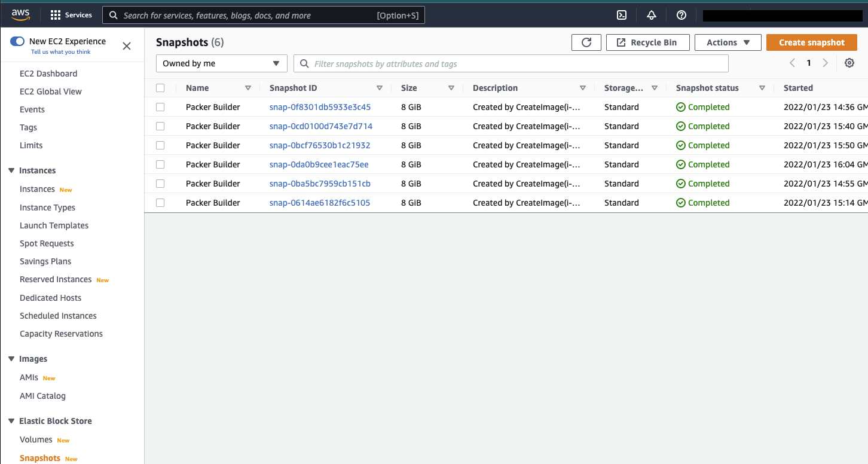The image size is (868, 464).
Task: Open Instances in the sidebar
Action: (x=37, y=189)
